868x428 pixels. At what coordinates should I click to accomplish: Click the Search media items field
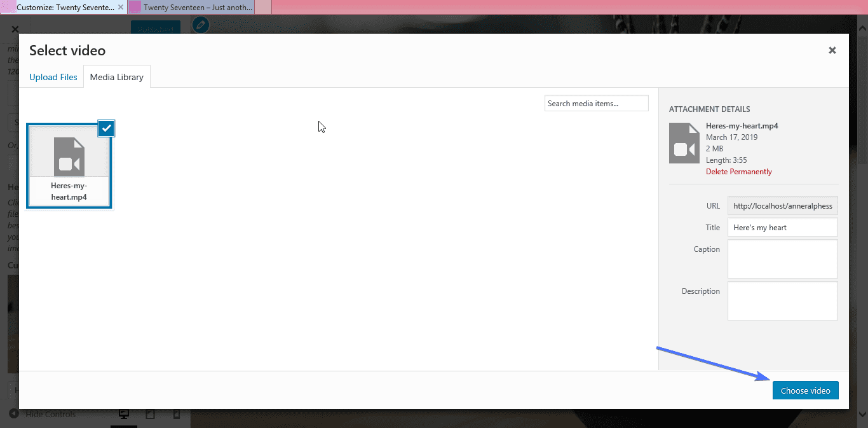coord(596,104)
